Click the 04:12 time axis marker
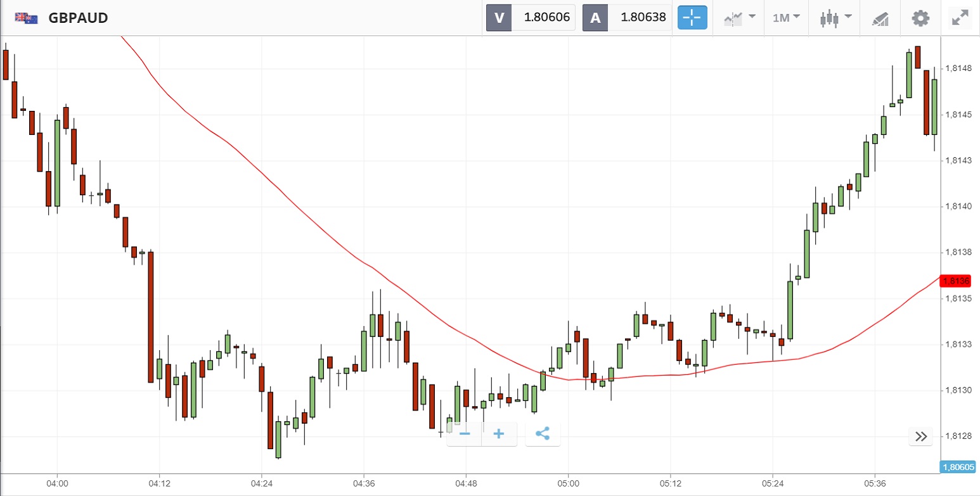 160,482
